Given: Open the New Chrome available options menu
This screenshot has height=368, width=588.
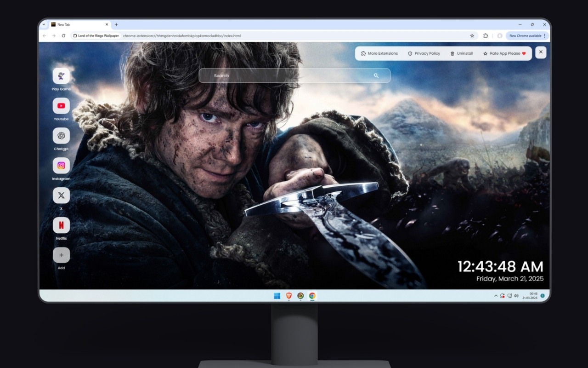Looking at the screenshot, I should point(545,35).
